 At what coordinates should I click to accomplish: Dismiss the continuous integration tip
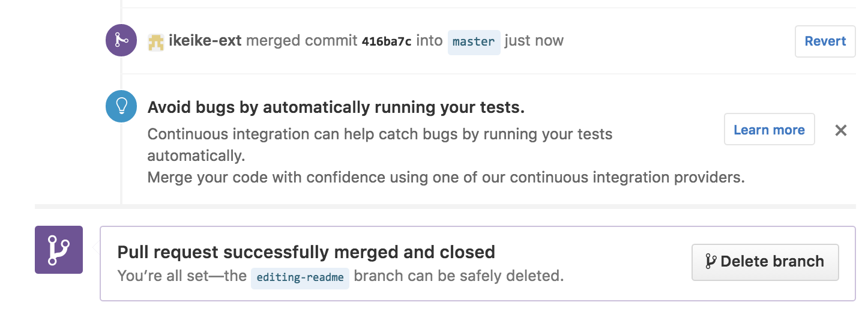(841, 130)
